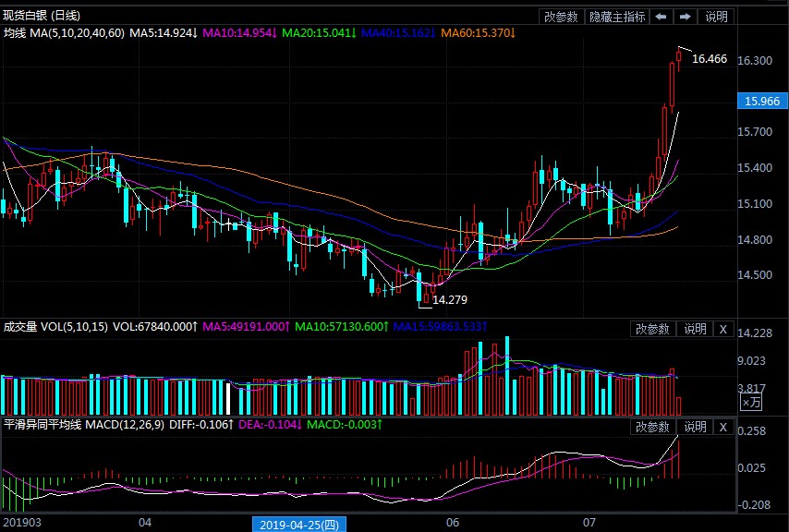
Task: Open 改参数 for the main MA chart
Action: (x=561, y=17)
